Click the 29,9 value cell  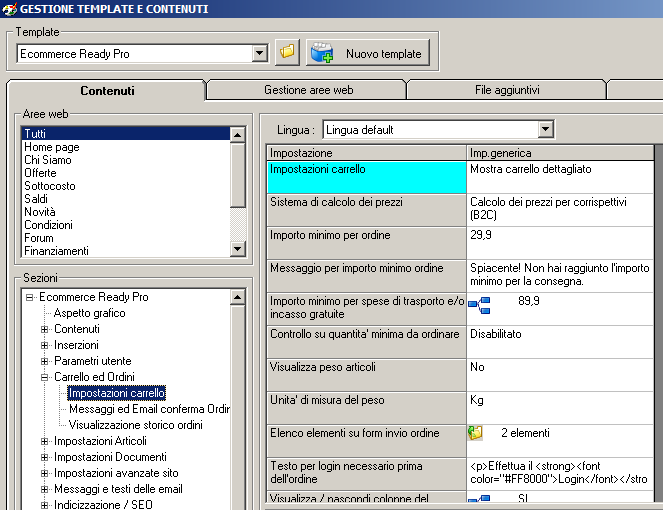[560, 243]
